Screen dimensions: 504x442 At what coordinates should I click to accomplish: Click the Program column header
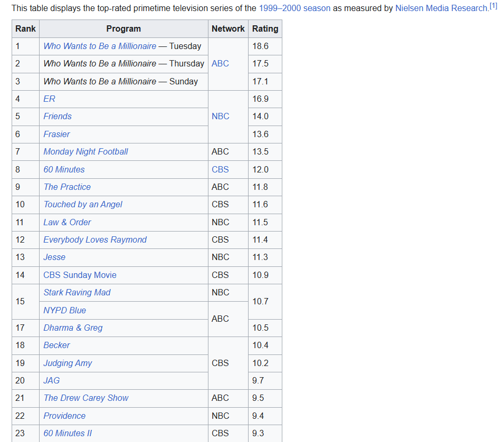(123, 29)
